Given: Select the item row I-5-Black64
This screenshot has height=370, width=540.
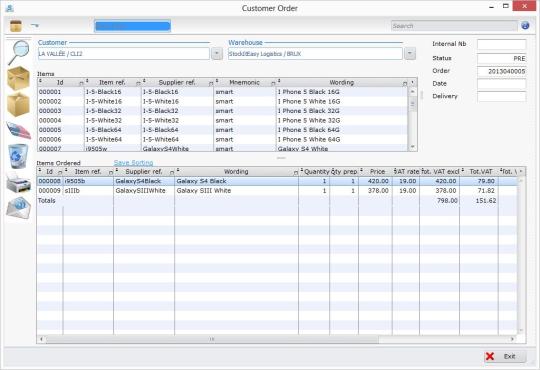Looking at the screenshot, I should pyautogui.click(x=222, y=130).
